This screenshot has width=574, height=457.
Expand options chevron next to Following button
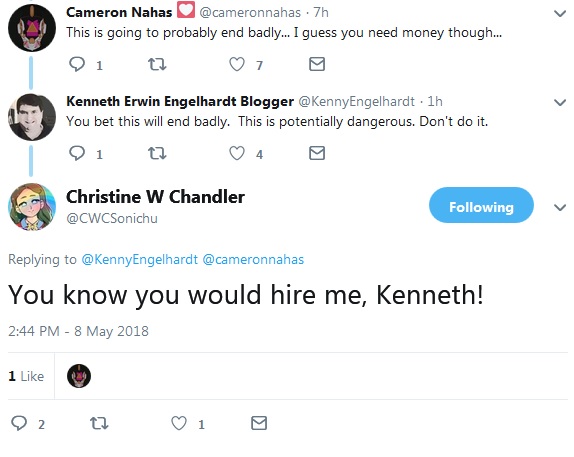[x=560, y=208]
